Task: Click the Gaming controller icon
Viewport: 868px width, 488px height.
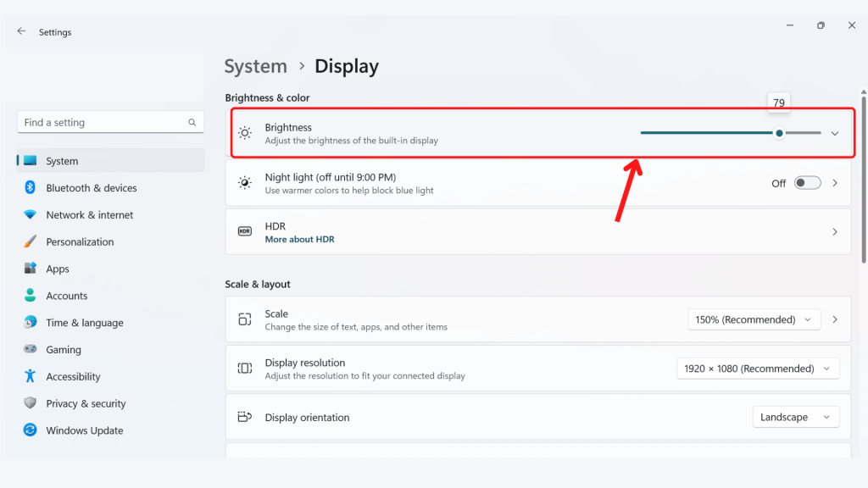Action: tap(30, 349)
